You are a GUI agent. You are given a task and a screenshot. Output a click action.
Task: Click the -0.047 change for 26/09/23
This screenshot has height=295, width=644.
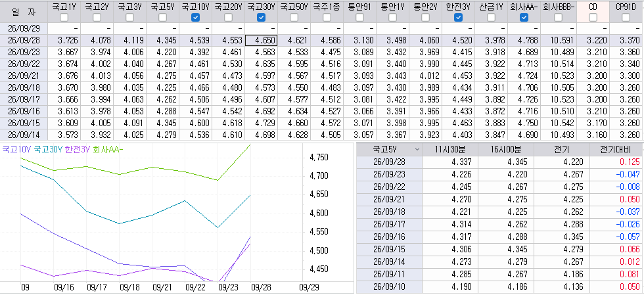[616, 173]
